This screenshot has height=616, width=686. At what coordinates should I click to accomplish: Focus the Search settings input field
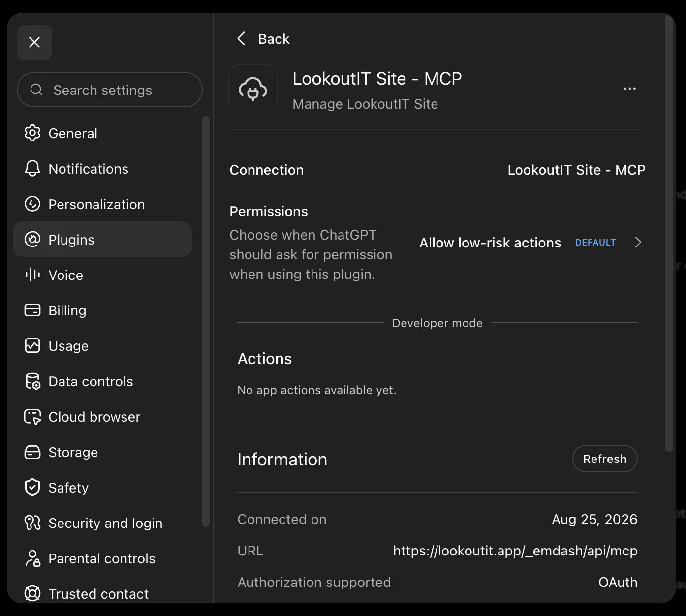coord(110,90)
